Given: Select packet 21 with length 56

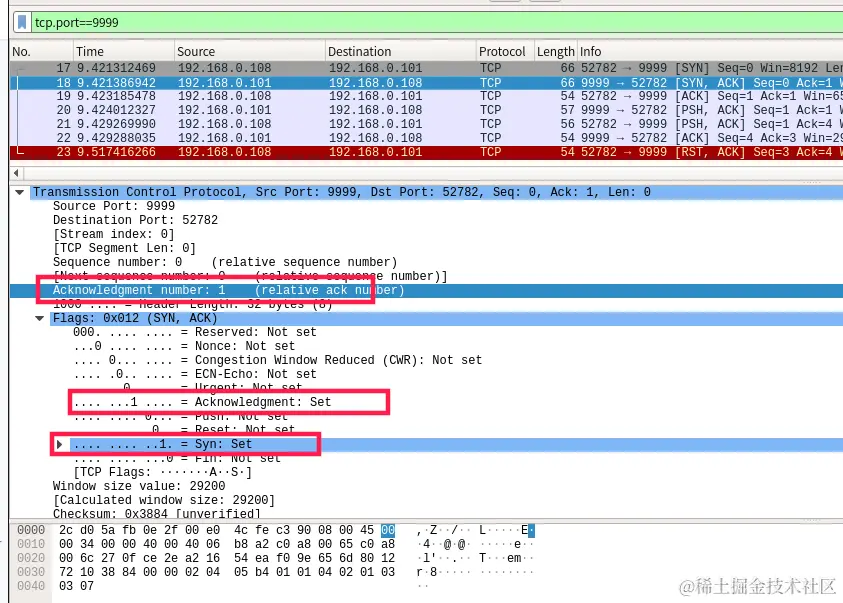Looking at the screenshot, I should pyautogui.click(x=426, y=124).
